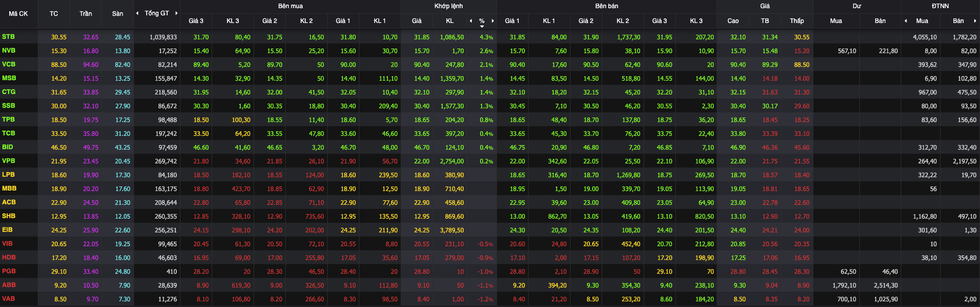
Task: Open the ABB stock symbol
Action: [9, 285]
